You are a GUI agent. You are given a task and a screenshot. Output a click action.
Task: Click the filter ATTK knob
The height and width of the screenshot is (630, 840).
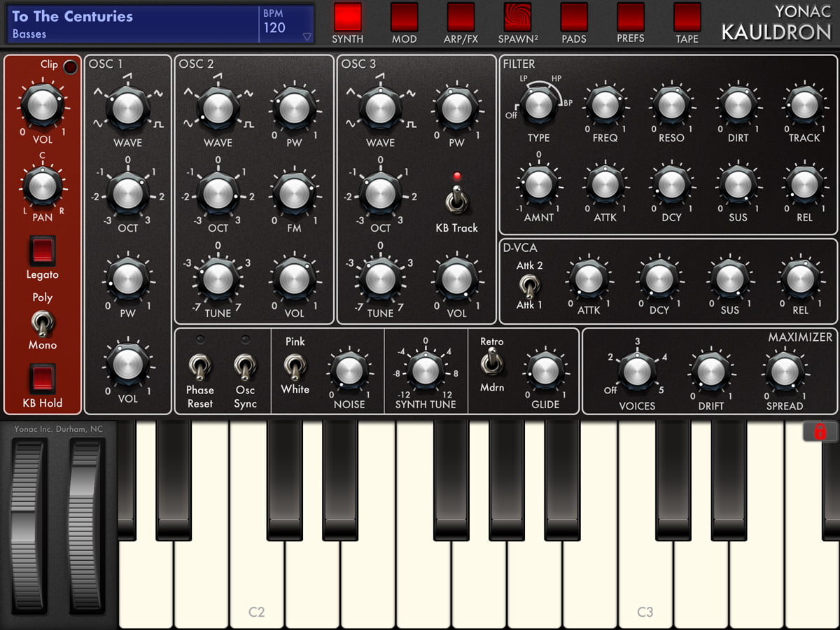[605, 184]
